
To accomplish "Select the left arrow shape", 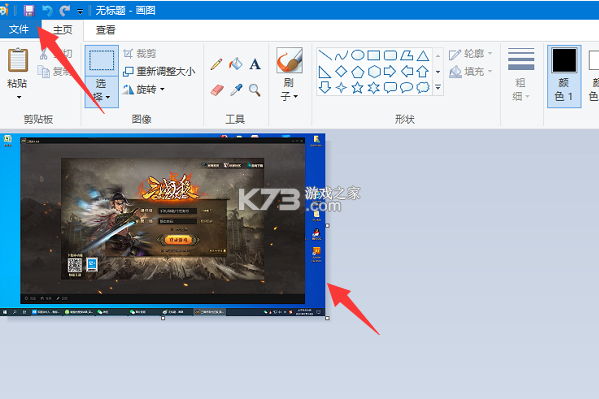I will [x=407, y=71].
